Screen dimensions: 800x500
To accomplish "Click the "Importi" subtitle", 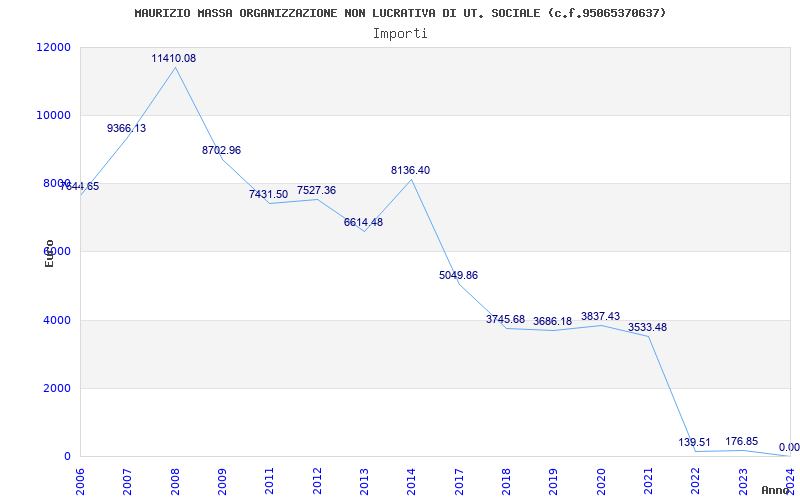I will (400, 34).
